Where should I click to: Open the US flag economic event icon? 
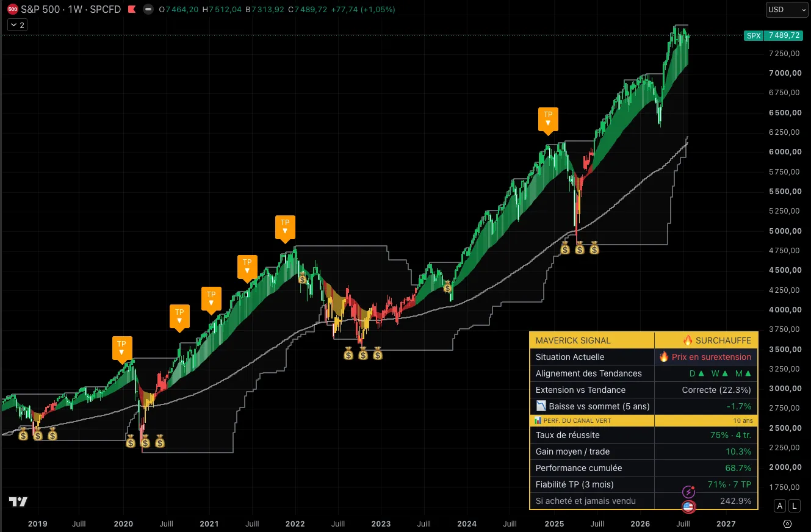tap(688, 506)
